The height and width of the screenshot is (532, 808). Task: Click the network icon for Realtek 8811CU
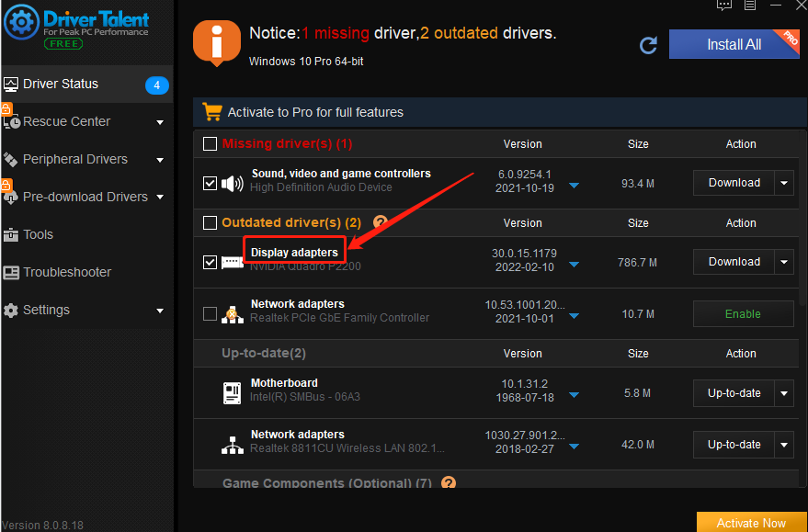click(232, 445)
